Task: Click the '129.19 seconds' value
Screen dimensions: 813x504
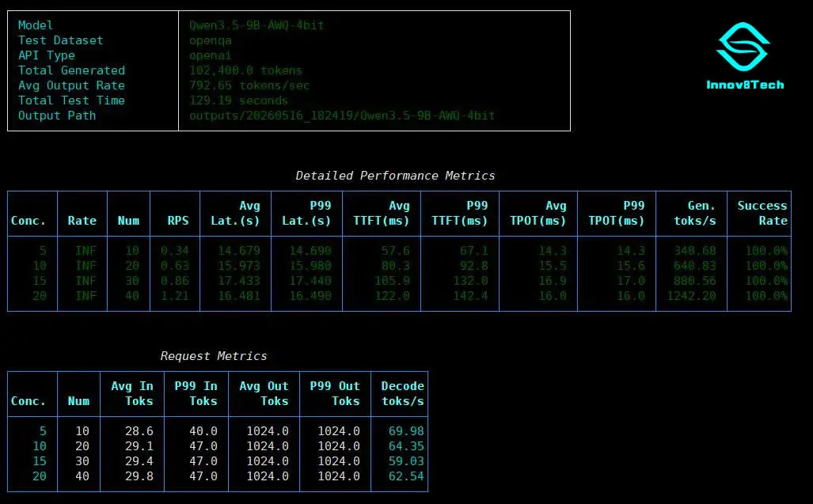Action: click(238, 100)
